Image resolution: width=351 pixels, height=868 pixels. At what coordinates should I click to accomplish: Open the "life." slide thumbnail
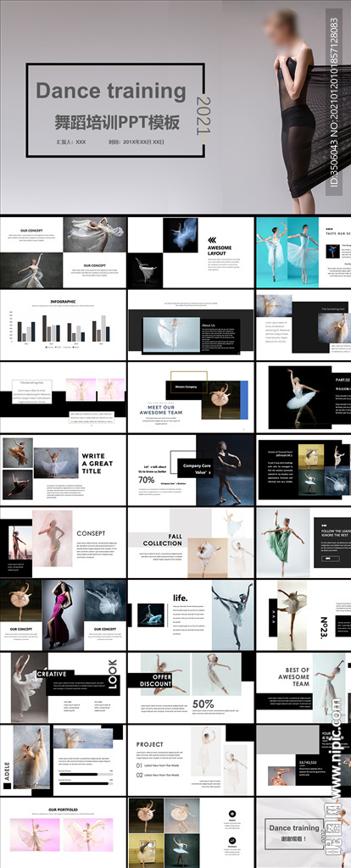(191, 615)
